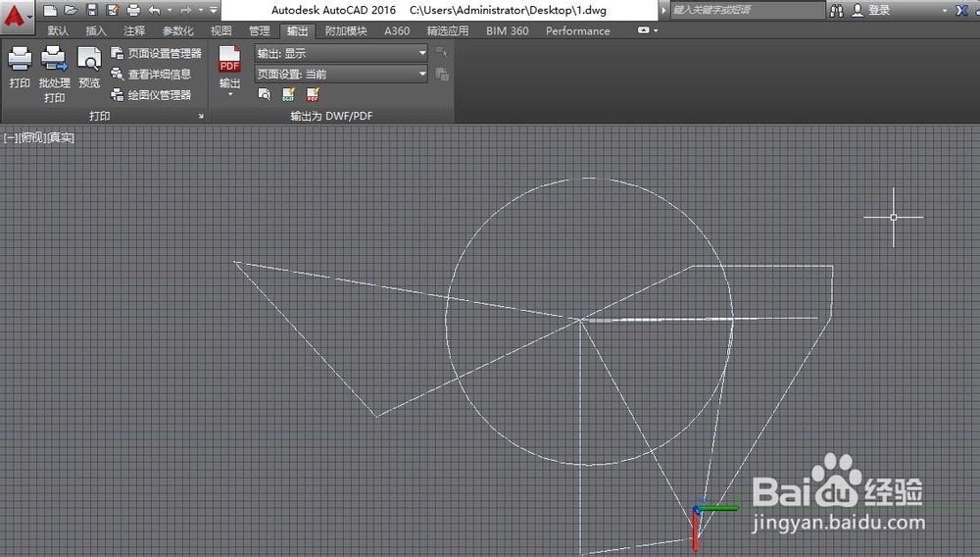
Task: Click the New drawing icon in quick access toolbar
Action: point(50,10)
